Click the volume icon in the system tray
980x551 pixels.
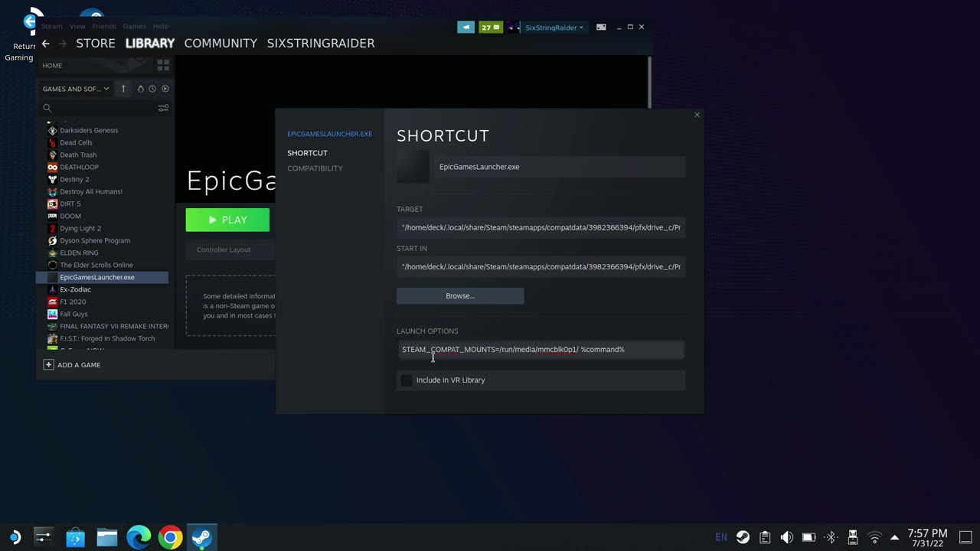[786, 537]
